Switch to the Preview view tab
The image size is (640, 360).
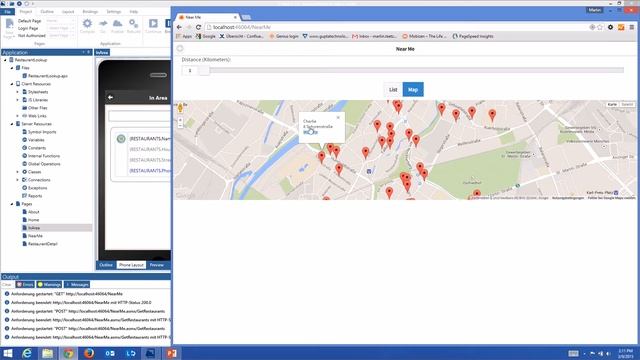coord(156,265)
